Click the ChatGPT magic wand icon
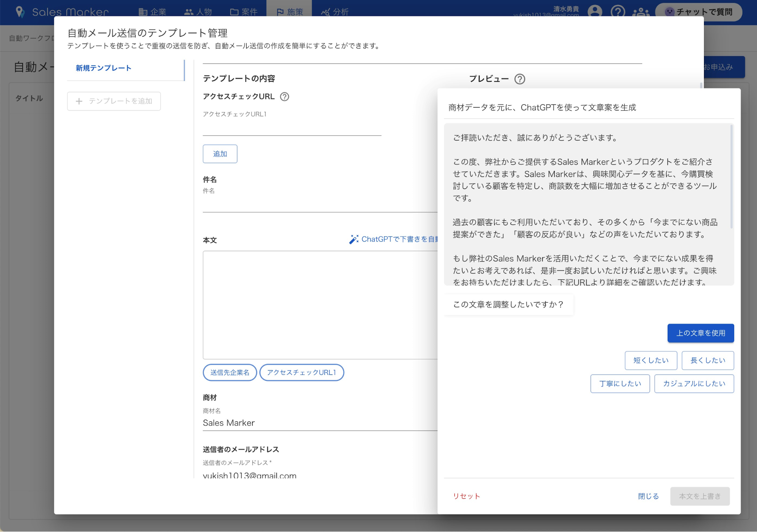757x532 pixels. pos(354,239)
